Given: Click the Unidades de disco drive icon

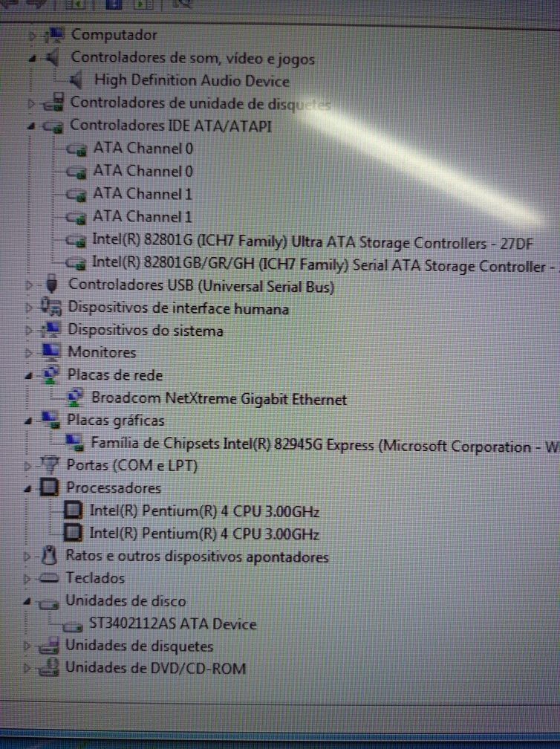Looking at the screenshot, I should point(48,603).
